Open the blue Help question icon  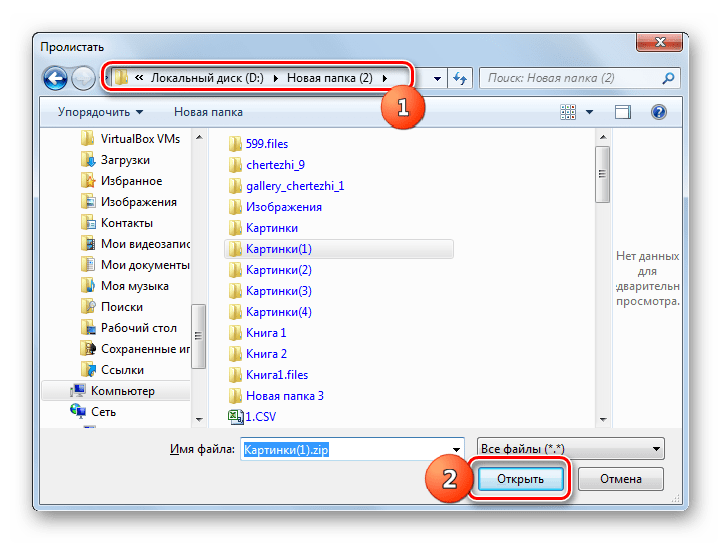coord(658,112)
